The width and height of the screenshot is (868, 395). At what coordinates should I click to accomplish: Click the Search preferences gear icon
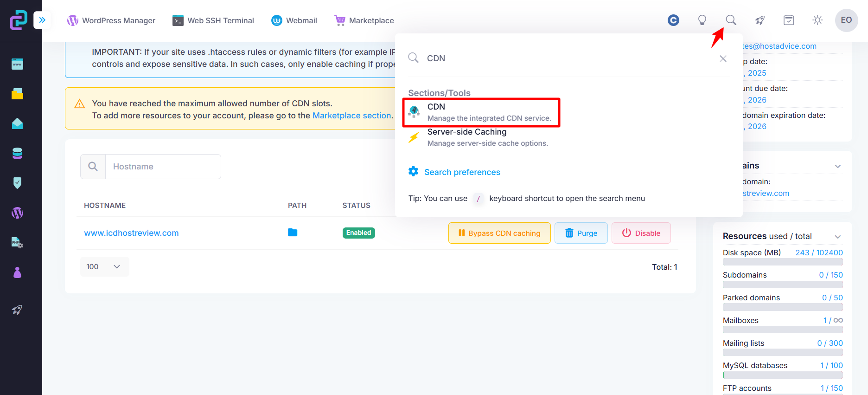[413, 171]
